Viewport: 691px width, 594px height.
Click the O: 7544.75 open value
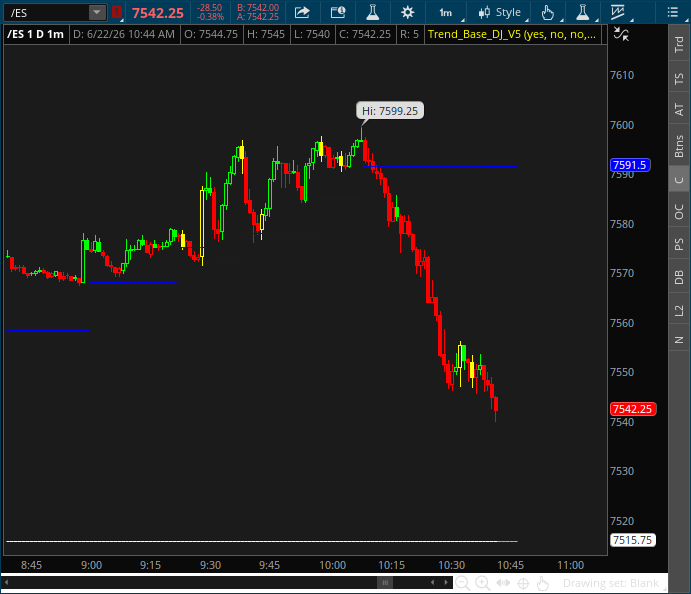211,34
